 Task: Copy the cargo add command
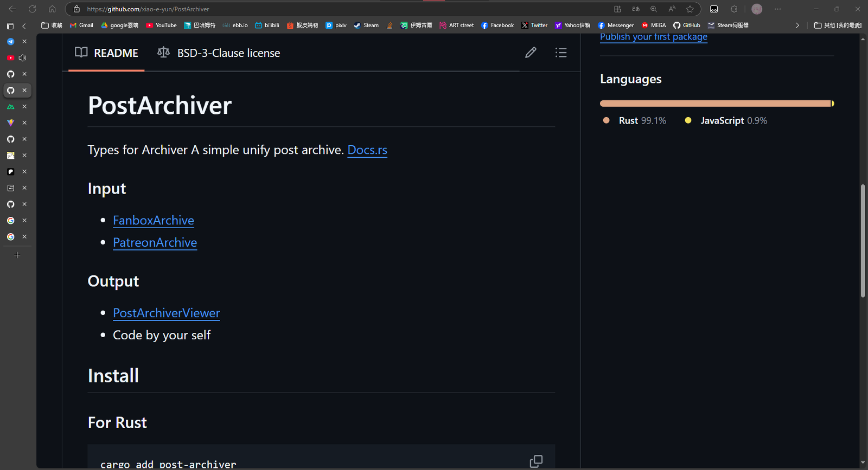(x=535, y=461)
